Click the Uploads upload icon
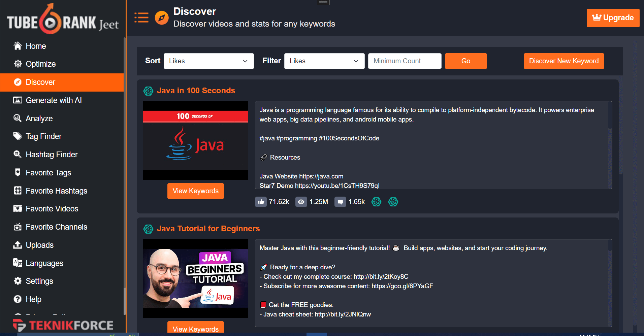This screenshot has height=336, width=644. pyautogui.click(x=18, y=245)
